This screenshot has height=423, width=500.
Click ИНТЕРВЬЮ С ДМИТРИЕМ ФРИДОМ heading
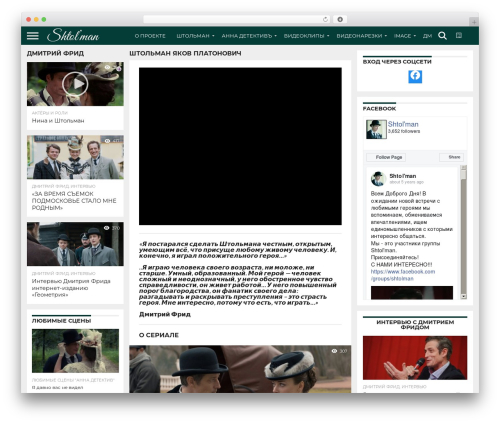[x=415, y=325]
